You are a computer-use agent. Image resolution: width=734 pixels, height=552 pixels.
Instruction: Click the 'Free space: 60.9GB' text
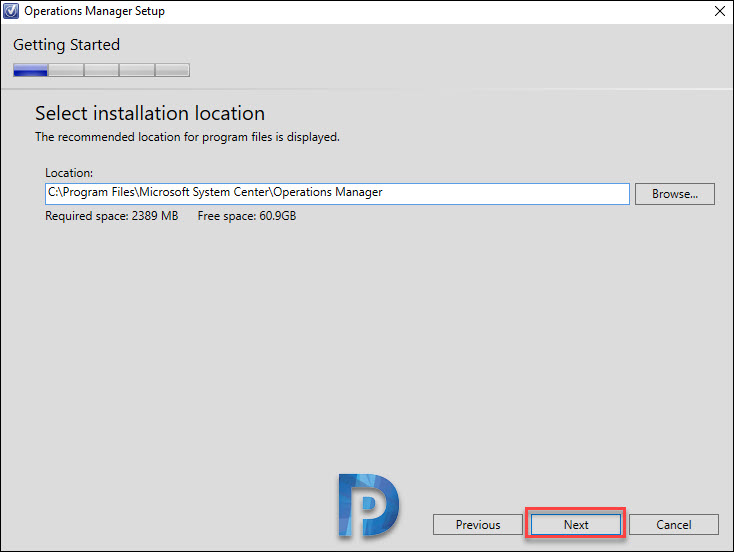pos(247,216)
